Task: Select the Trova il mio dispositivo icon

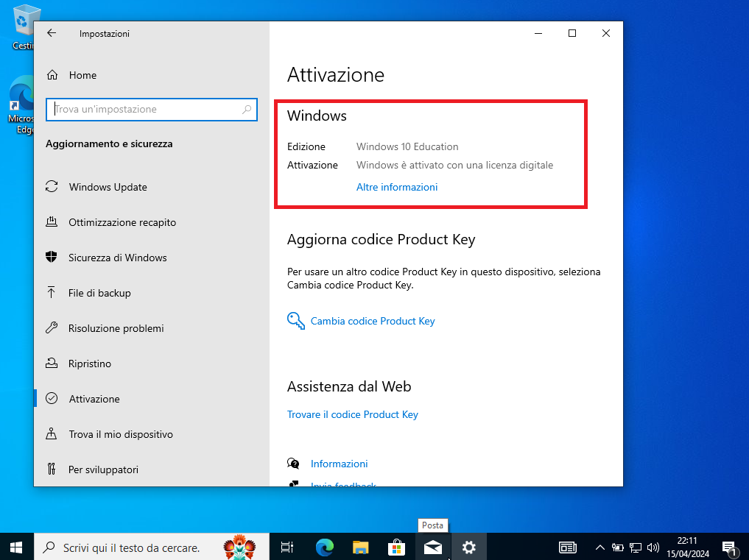Action: [x=51, y=434]
